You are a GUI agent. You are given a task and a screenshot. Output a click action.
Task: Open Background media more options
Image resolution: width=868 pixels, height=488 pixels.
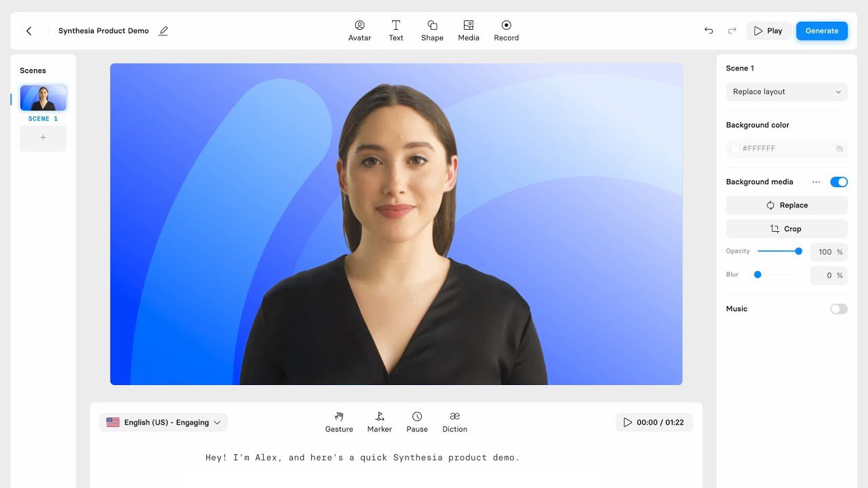tap(816, 182)
